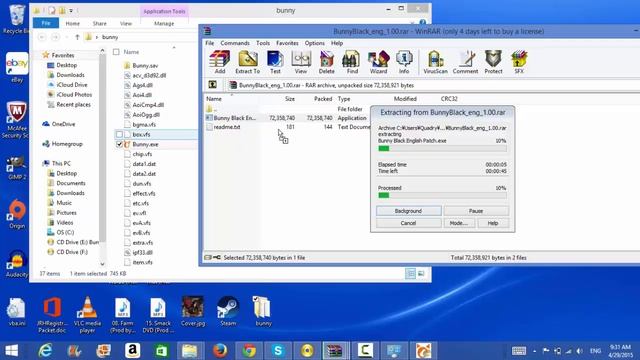Click the file extraction progress bar

click(x=442, y=149)
